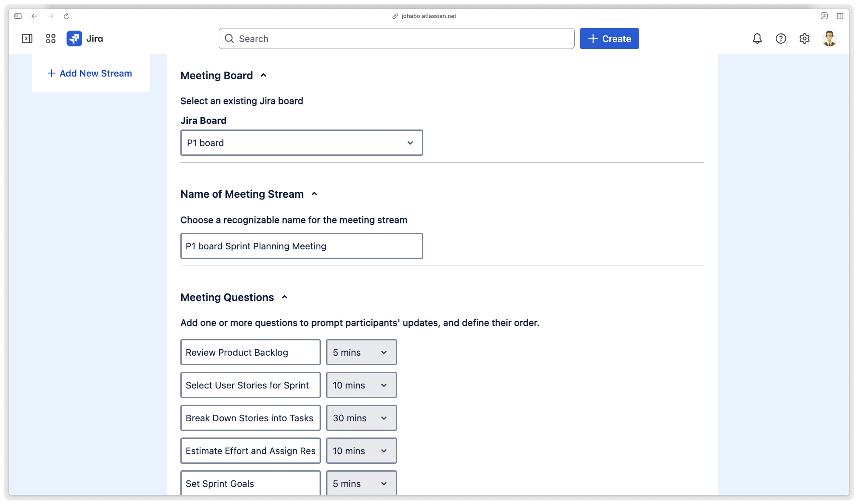
Task: Click the meeting stream name input field
Action: tap(302, 246)
